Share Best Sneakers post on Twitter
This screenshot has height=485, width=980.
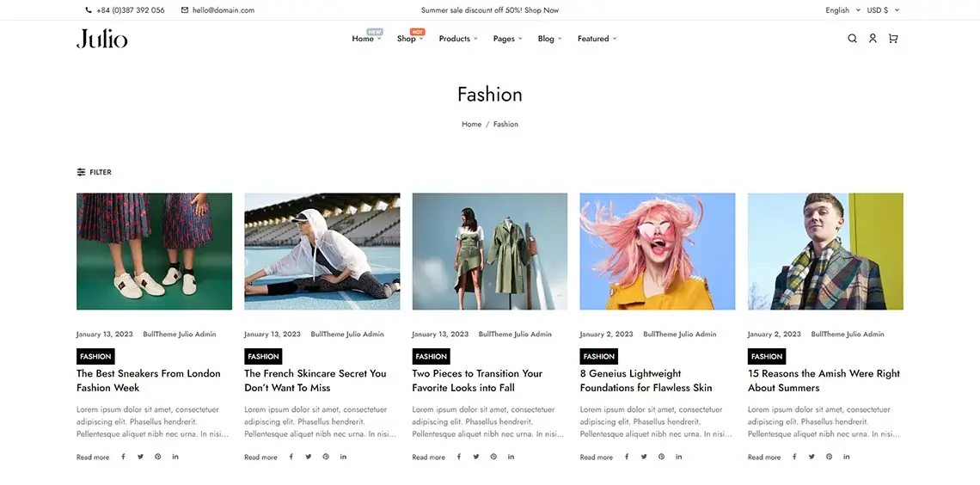click(141, 457)
